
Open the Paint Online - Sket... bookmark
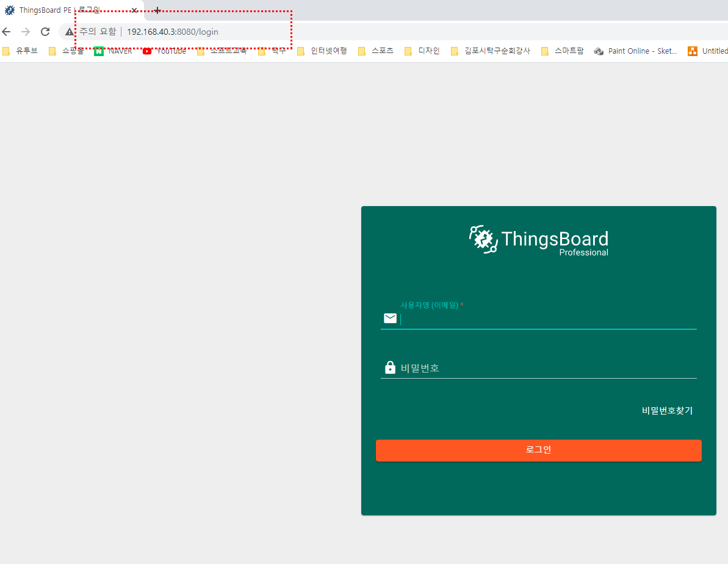(x=635, y=51)
